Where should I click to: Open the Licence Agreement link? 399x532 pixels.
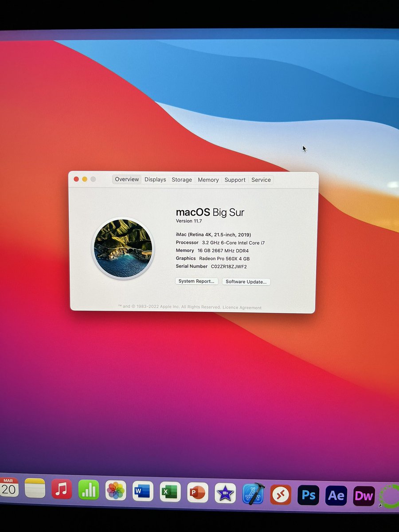242,308
